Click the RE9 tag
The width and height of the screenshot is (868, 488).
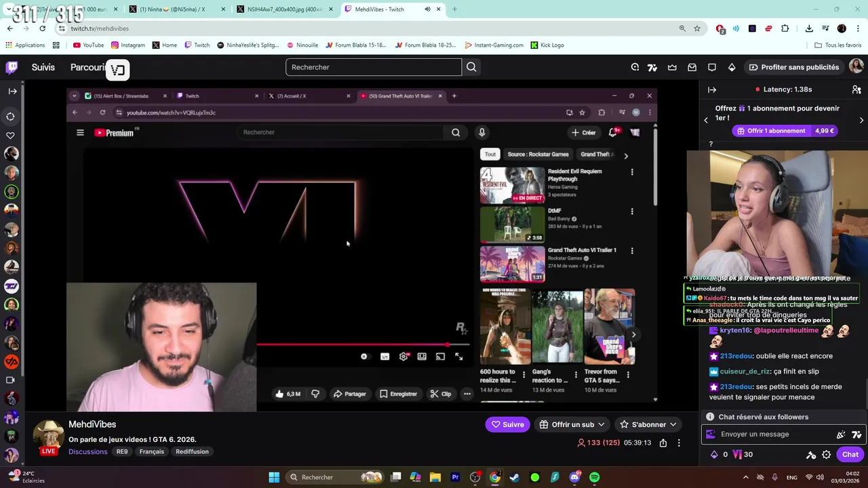(x=122, y=451)
